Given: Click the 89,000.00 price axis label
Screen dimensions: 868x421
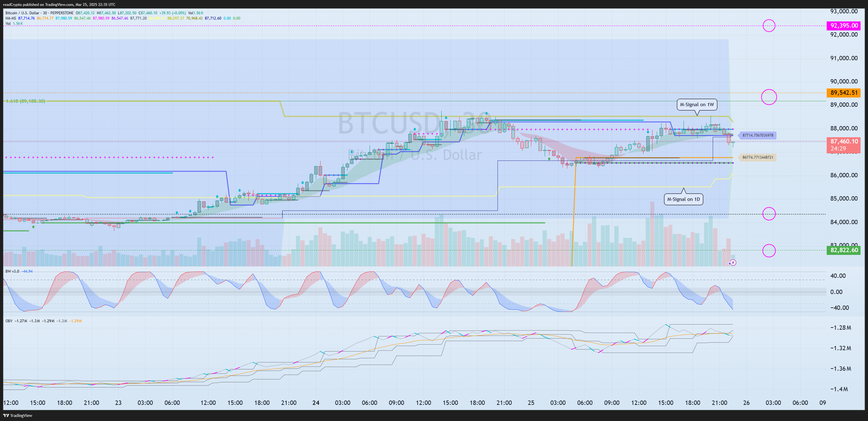Looking at the screenshot, I should (844, 104).
